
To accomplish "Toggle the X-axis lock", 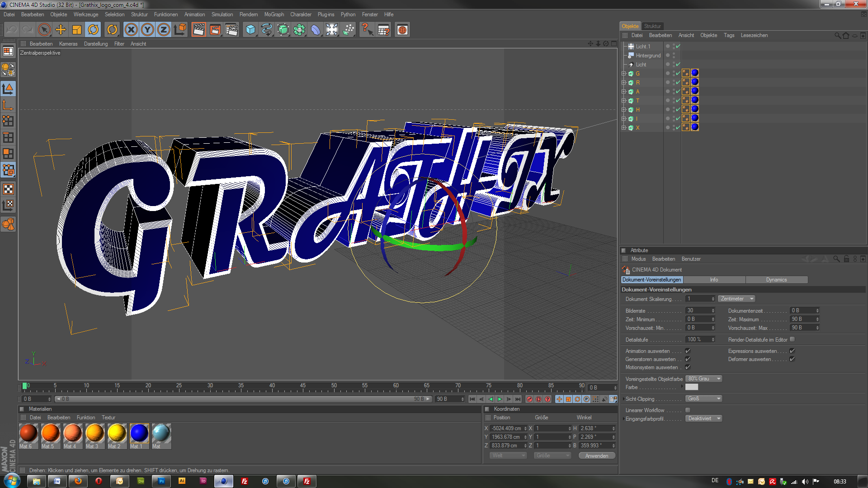I will tap(131, 30).
